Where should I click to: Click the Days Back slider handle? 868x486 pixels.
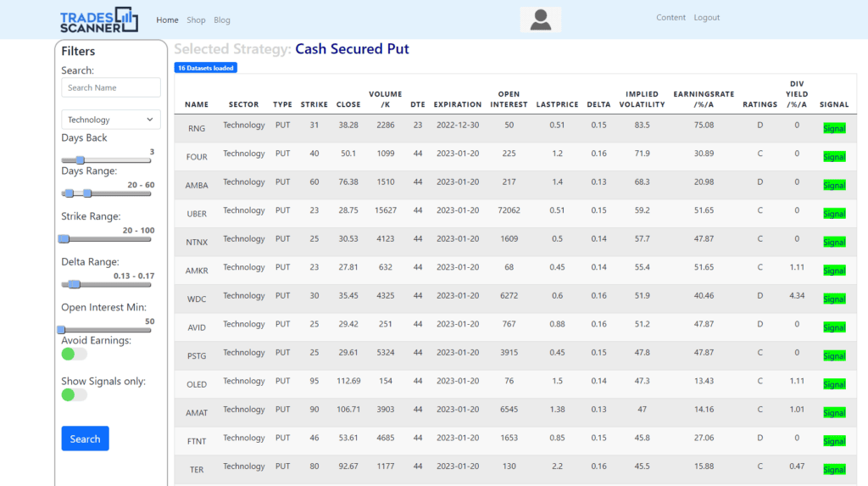pyautogui.click(x=81, y=160)
